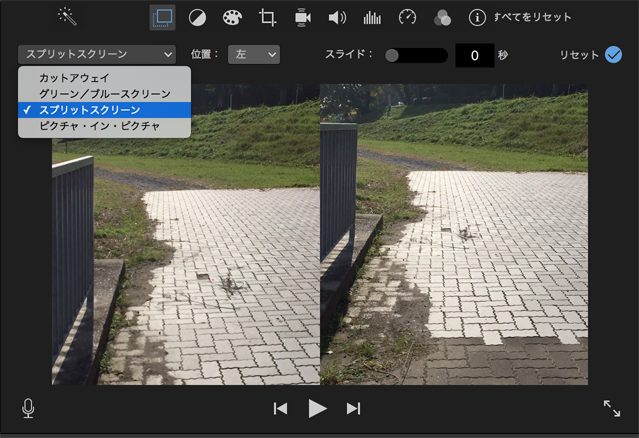Choose ピクチャ・イン・ピクチャ menu option
This screenshot has height=438, width=639.
pyautogui.click(x=104, y=126)
